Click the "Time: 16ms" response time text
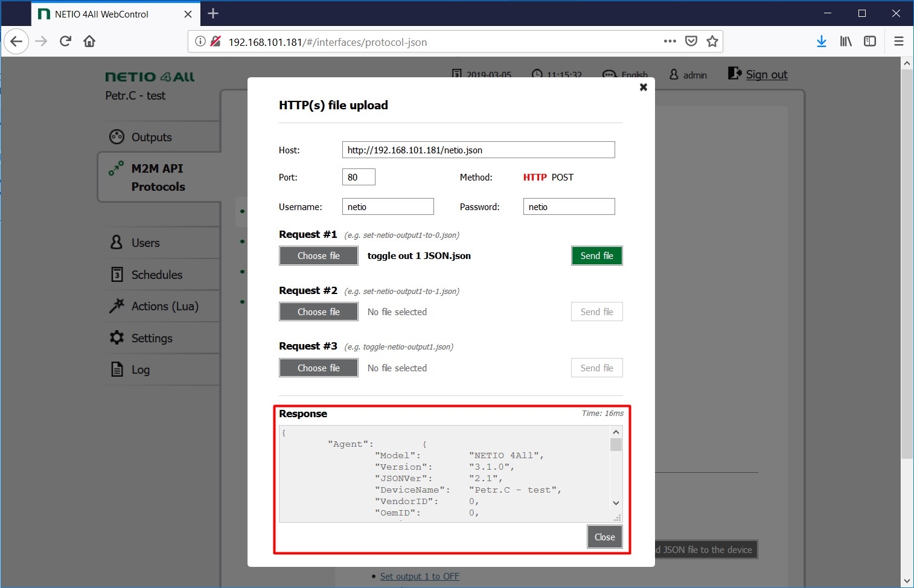 click(x=602, y=414)
